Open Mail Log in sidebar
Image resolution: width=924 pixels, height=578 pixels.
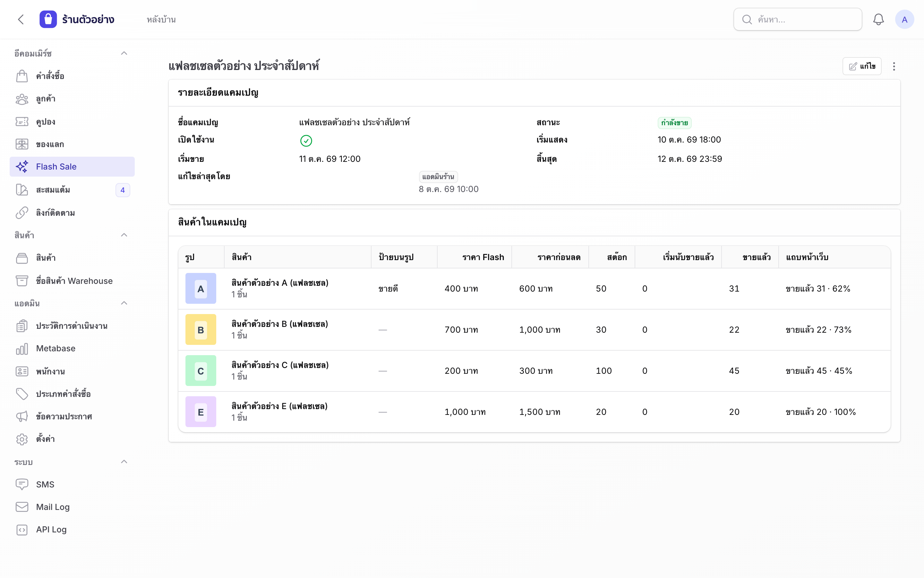(72, 507)
